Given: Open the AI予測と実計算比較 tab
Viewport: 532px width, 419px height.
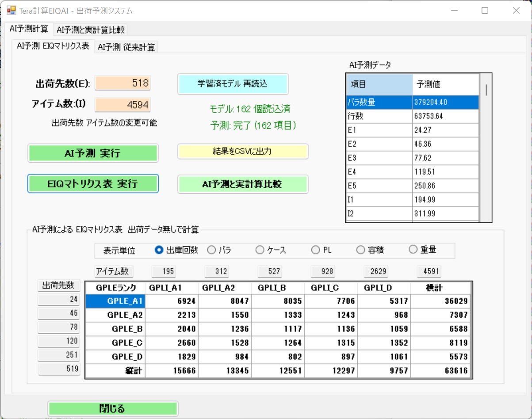Looking at the screenshot, I should point(91,30).
